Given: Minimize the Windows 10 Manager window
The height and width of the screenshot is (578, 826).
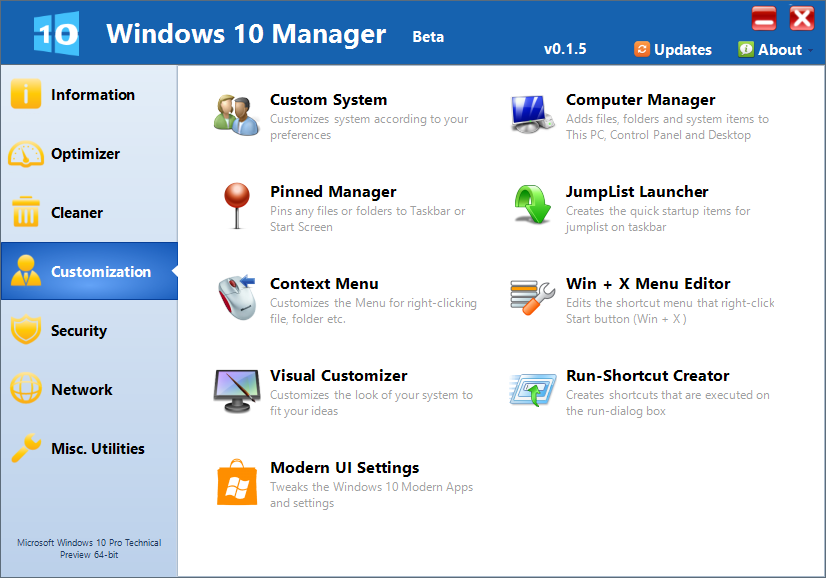Looking at the screenshot, I should pyautogui.click(x=764, y=18).
